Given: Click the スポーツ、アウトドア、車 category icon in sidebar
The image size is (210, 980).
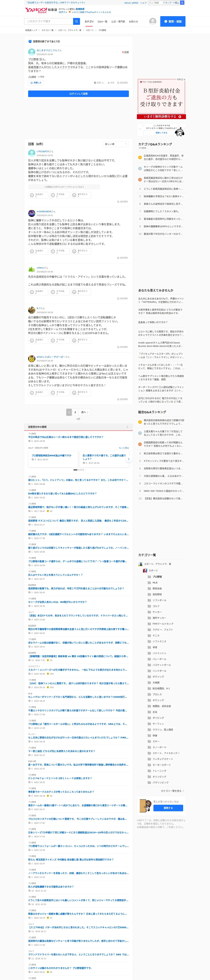Looking at the screenshot, I should 140,564.
